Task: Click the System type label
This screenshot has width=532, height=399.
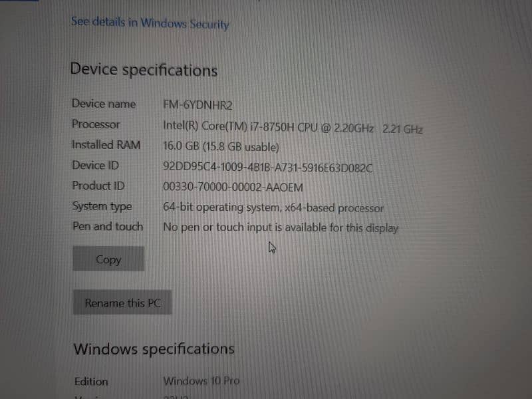Action: pos(102,206)
